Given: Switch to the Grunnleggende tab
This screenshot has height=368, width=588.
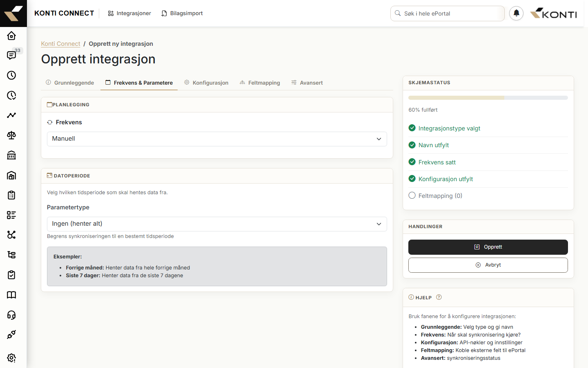Looking at the screenshot, I should tap(70, 83).
